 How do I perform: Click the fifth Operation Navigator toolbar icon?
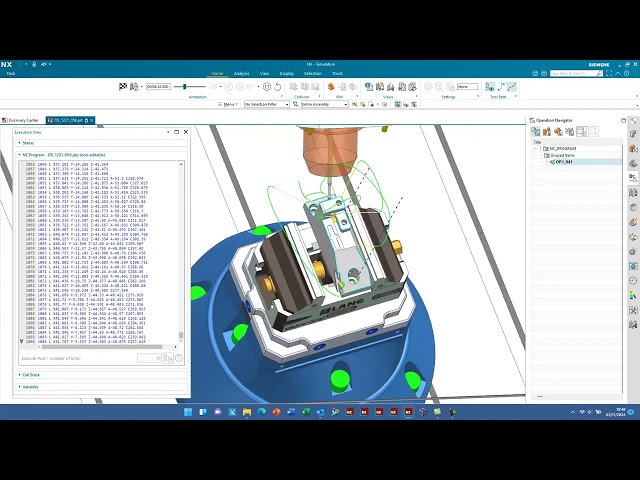click(581, 131)
